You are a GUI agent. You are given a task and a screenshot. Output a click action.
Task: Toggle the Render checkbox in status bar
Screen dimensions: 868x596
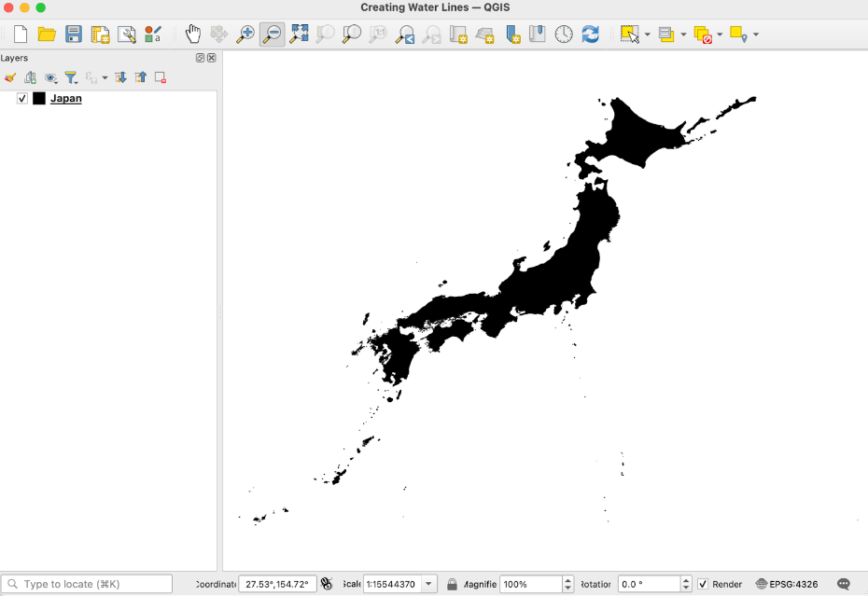click(x=703, y=584)
